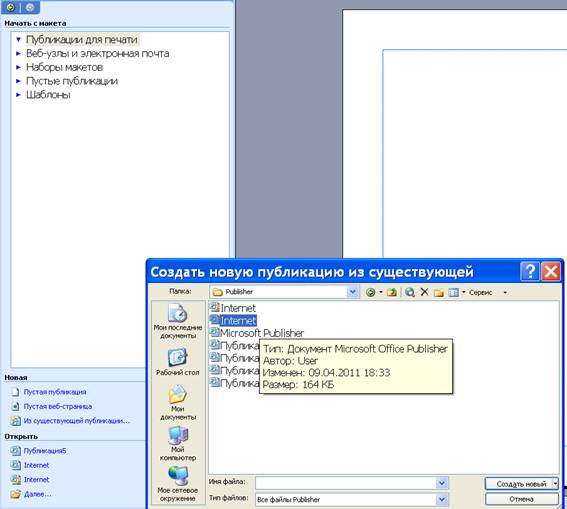Image resolution: width=567 pixels, height=509 pixels.
Task: Select the Шаблоны category
Action: pos(48,95)
